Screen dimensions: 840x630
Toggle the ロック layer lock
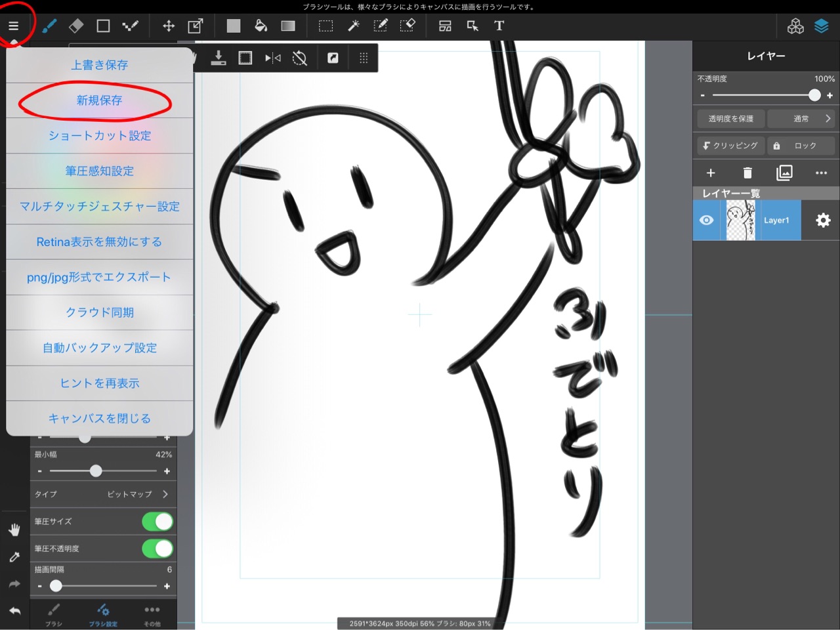tap(801, 146)
